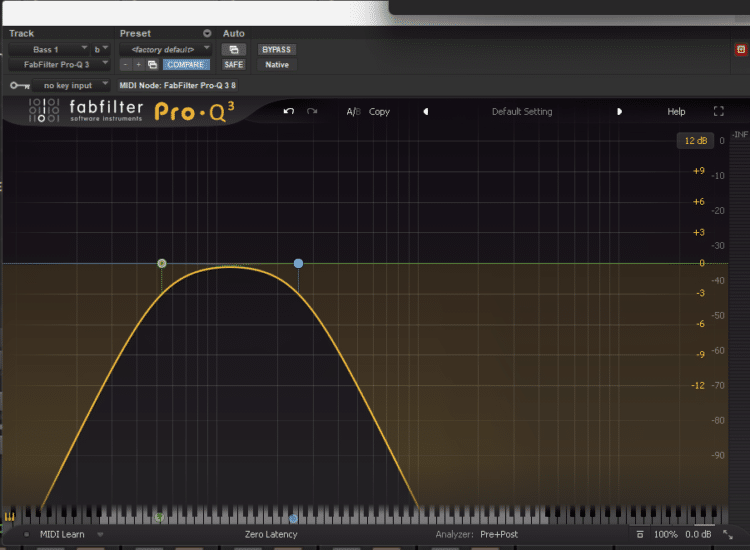Click the FabFilter Pro-Q 3 logo
This screenshot has width=750, height=550.
pyautogui.click(x=132, y=111)
